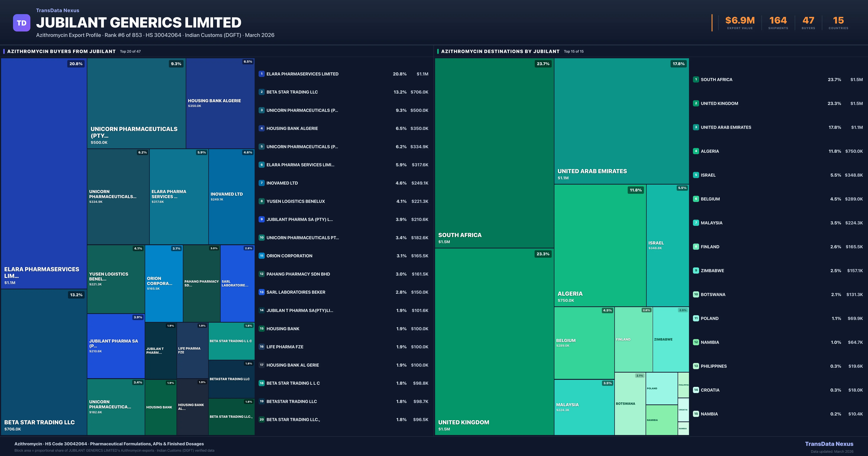868x456 pixels.
Task: Click rank 1 badge for Elara Pharmaservices
Action: click(261, 74)
